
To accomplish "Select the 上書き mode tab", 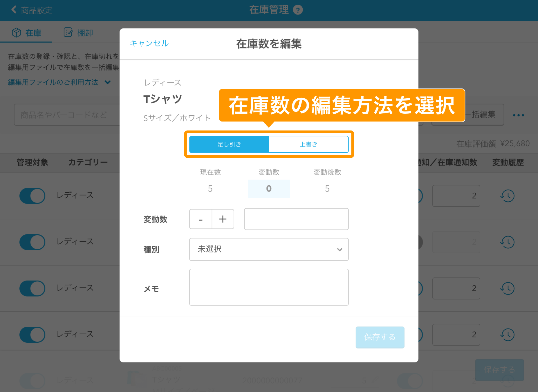I will (x=309, y=144).
